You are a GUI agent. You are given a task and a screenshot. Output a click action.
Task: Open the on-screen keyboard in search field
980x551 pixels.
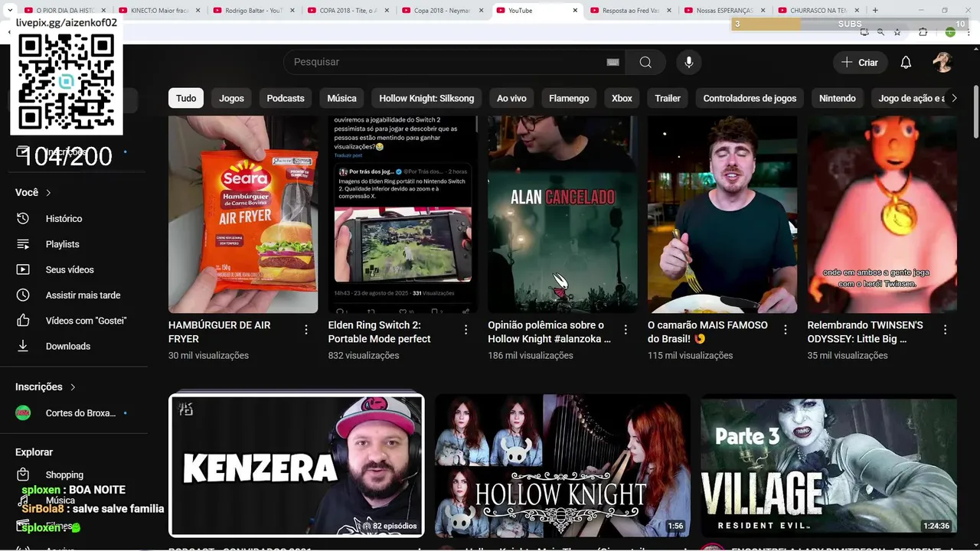[612, 62]
